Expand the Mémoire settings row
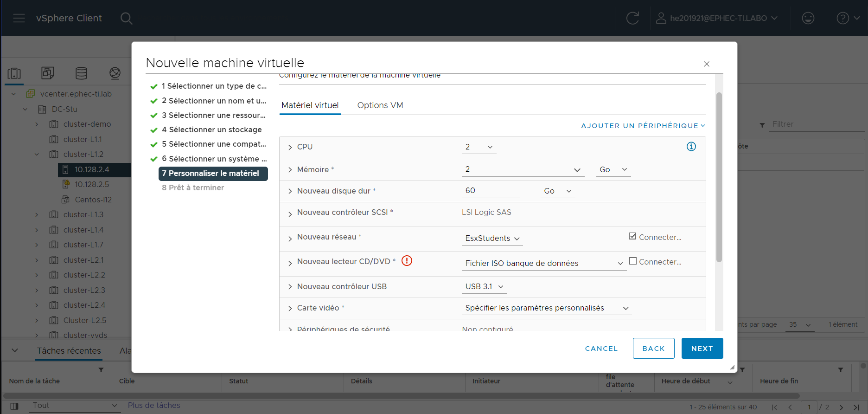Viewport: 868px width, 414px height. pyautogui.click(x=290, y=170)
